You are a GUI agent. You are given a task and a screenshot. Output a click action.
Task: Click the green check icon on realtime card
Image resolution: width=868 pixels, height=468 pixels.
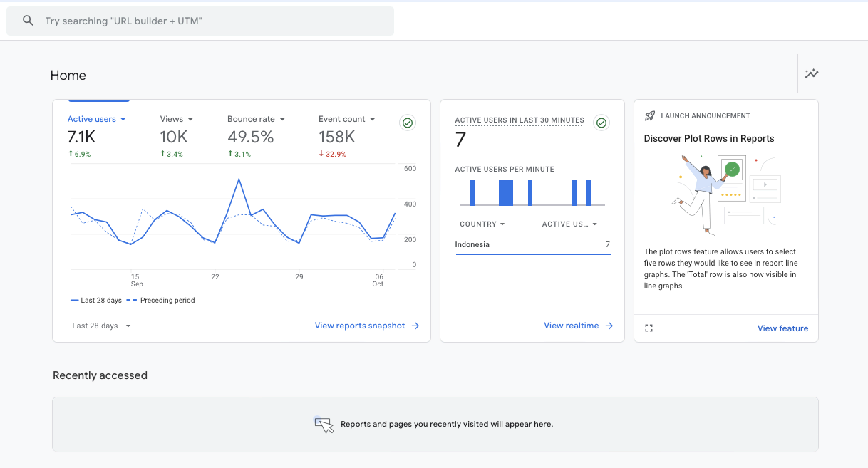pos(601,123)
